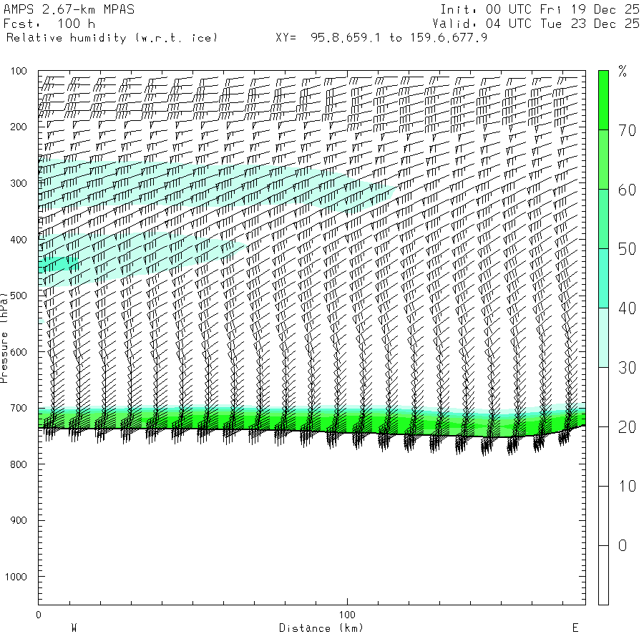Screen dimensions: 644x644
Task: Click the 0 distance axis label
Action: pyautogui.click(x=39, y=615)
